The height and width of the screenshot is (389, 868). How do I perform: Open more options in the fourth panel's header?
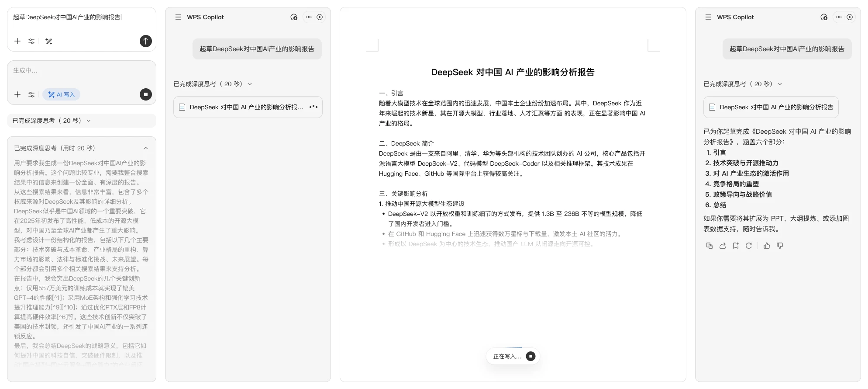point(839,17)
